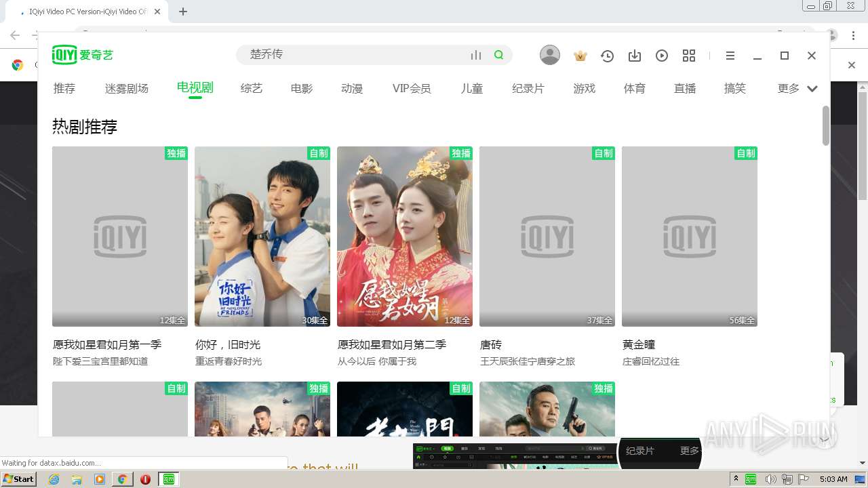
Task: Switch to 推荐 tab
Action: click(x=64, y=89)
